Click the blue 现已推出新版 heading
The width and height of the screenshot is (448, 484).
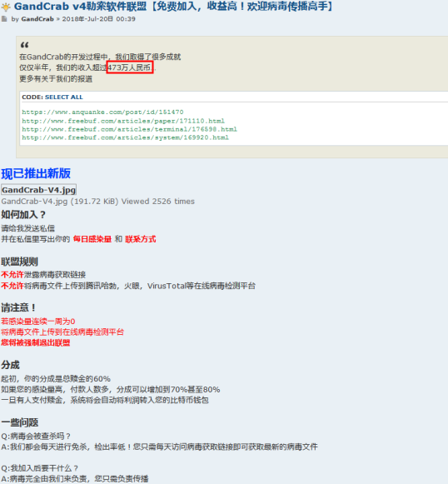(x=36, y=173)
